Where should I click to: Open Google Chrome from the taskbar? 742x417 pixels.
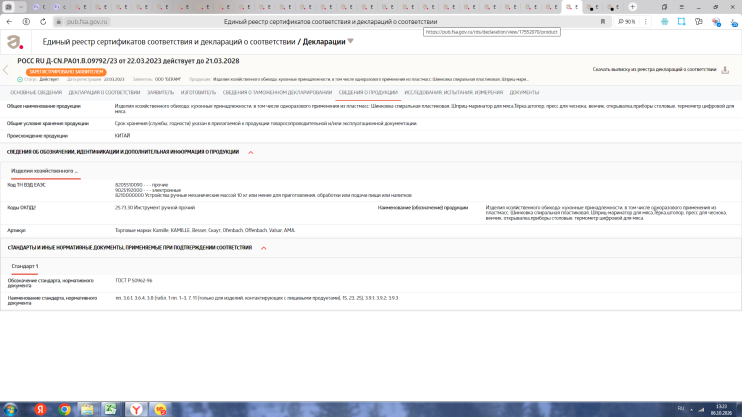coord(64,409)
